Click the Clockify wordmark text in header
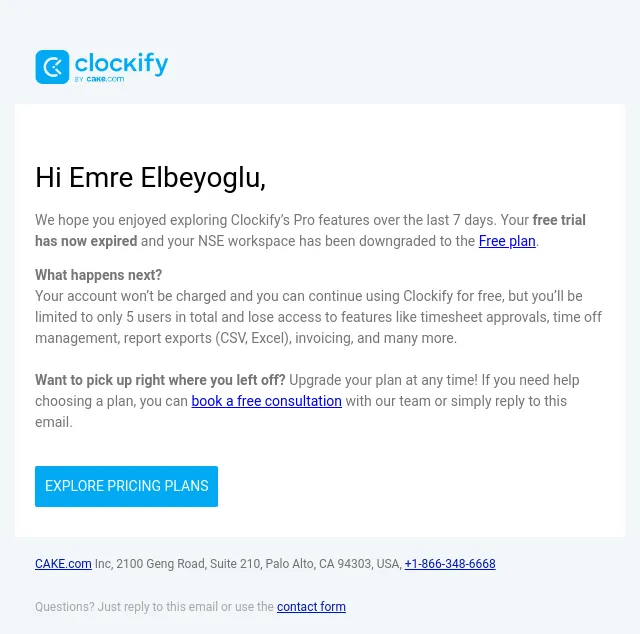This screenshot has height=634, width=640. click(x=121, y=64)
